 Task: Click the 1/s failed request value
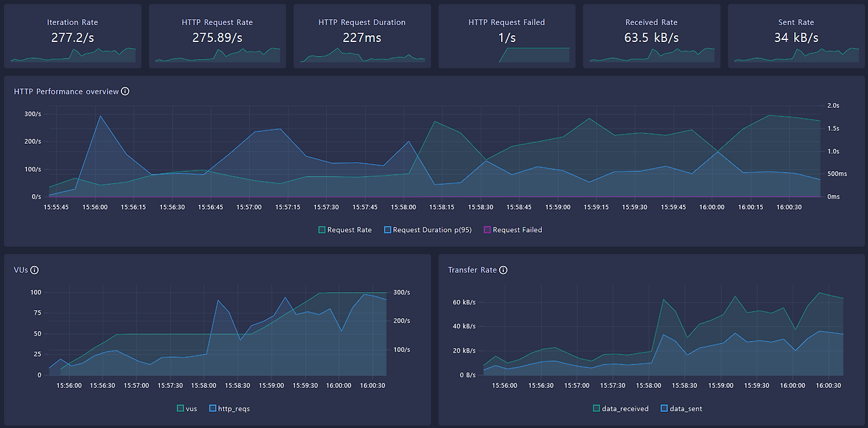pyautogui.click(x=507, y=37)
